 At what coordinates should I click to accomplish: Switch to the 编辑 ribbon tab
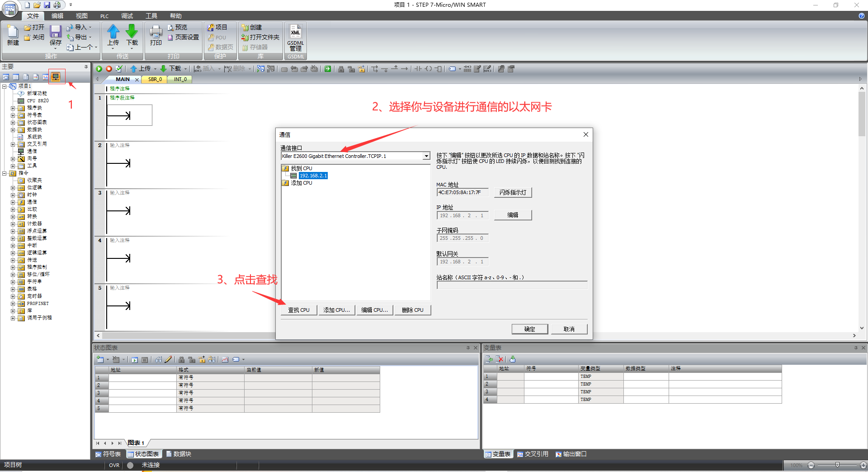(x=57, y=16)
